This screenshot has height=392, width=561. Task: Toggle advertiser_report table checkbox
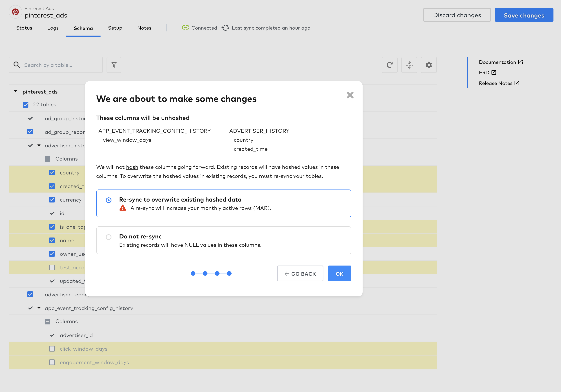[30, 294]
